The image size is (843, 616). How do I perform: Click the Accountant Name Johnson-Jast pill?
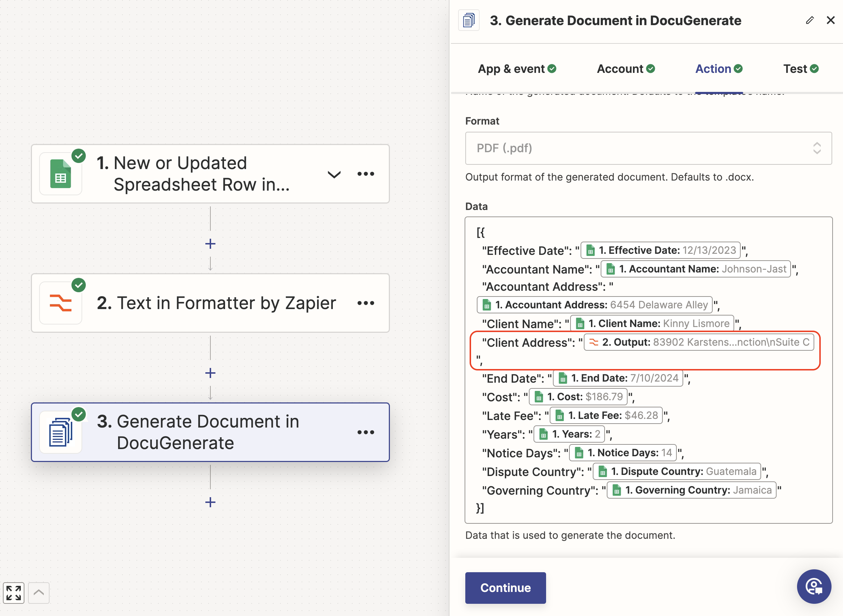696,269
